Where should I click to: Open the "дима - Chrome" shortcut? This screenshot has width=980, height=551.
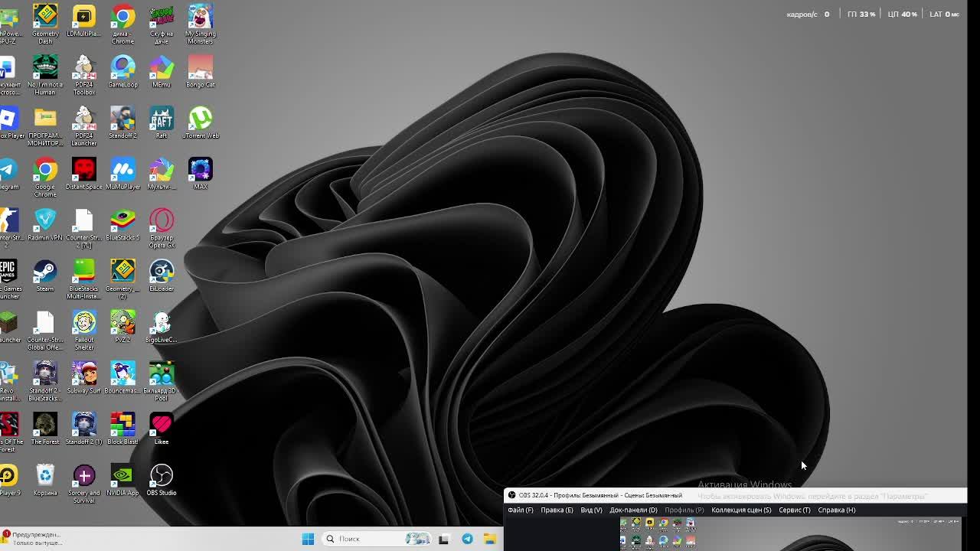click(x=122, y=23)
